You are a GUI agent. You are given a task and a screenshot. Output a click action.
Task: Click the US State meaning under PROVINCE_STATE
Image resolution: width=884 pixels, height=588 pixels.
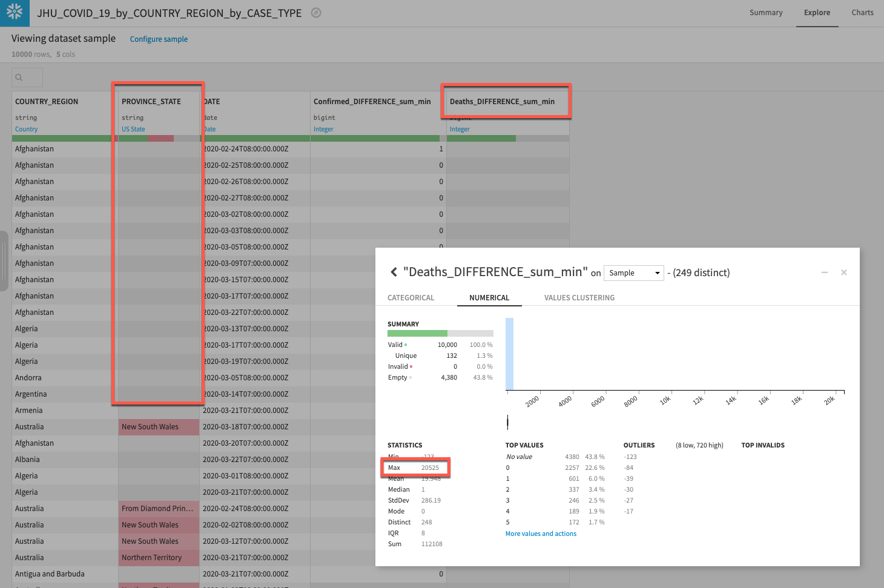pyautogui.click(x=133, y=129)
